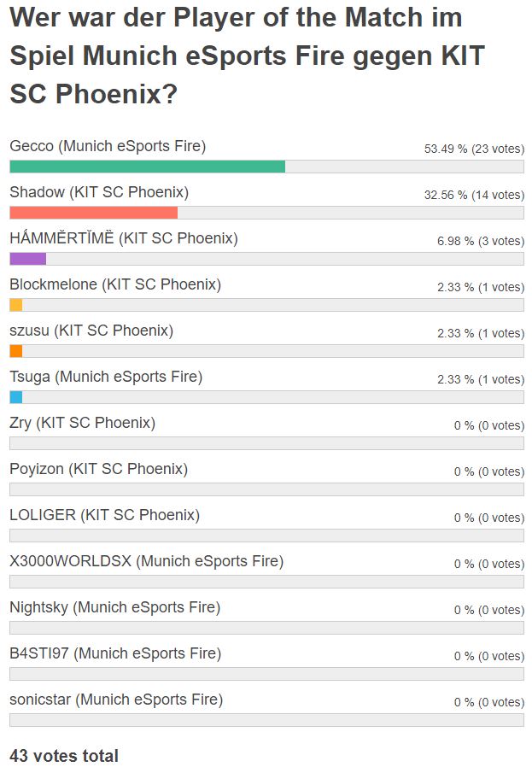Click the red Shadow result bar
The height and width of the screenshot is (767, 532).
click(93, 213)
